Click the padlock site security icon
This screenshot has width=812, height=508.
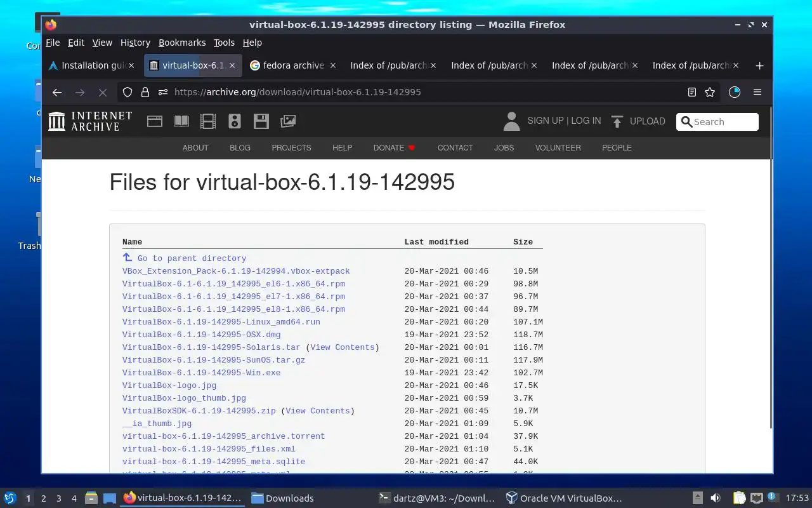145,92
